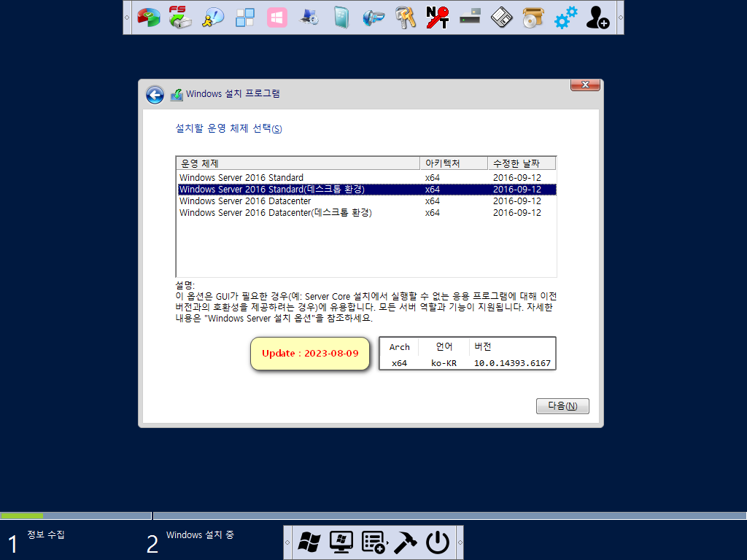Image resolution: width=747 pixels, height=560 pixels.
Task: Click the top toolbar right diamond grip
Action: 620,17
